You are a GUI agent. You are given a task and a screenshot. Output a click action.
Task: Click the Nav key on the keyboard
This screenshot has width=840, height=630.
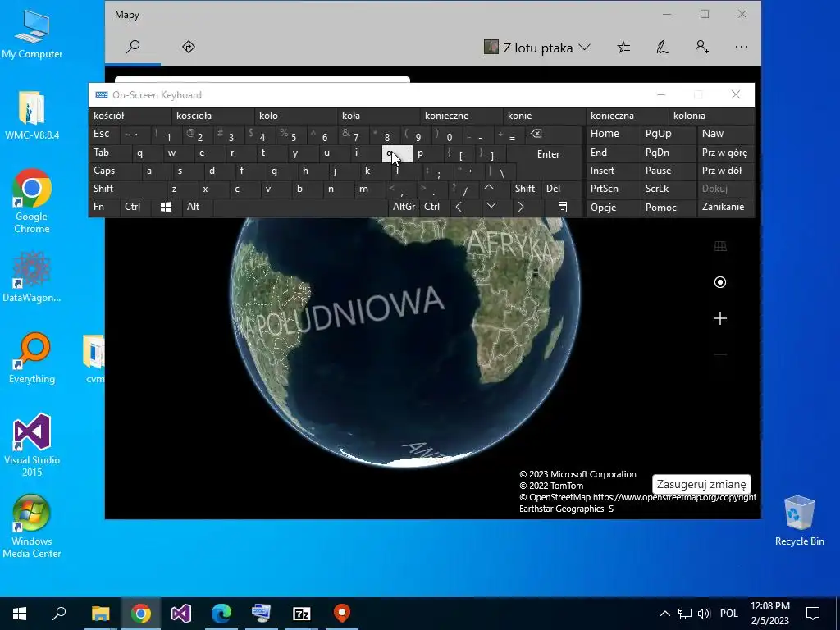(x=725, y=134)
